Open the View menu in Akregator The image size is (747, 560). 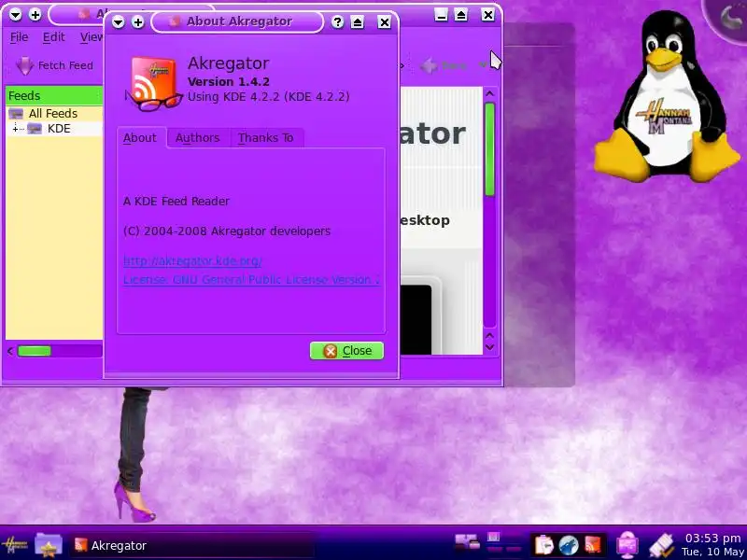click(91, 37)
